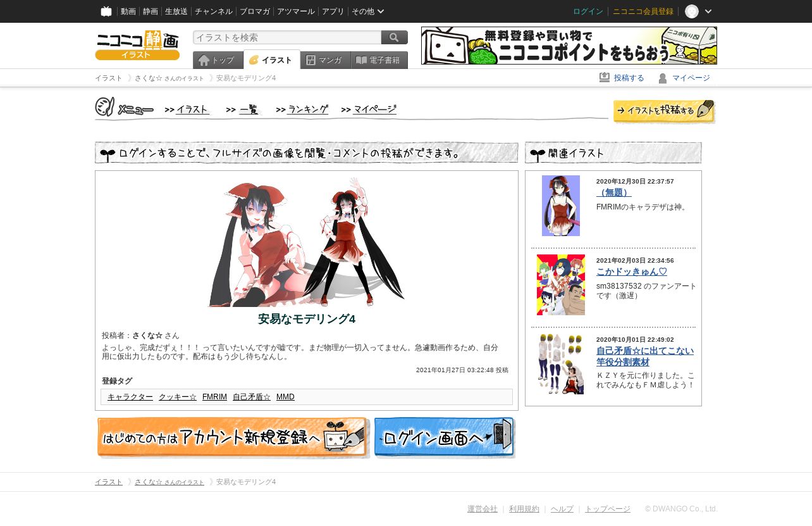812x526 pixels.
Task: Click the マイページ person icon
Action: coord(663,78)
